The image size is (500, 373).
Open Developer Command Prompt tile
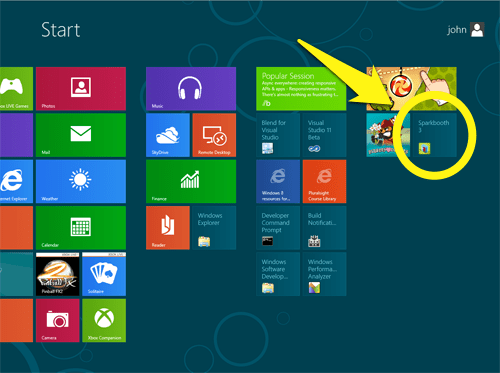(278, 228)
